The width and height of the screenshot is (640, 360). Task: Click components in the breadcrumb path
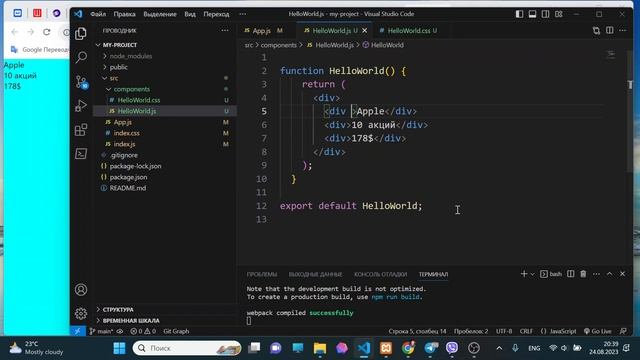(x=278, y=45)
